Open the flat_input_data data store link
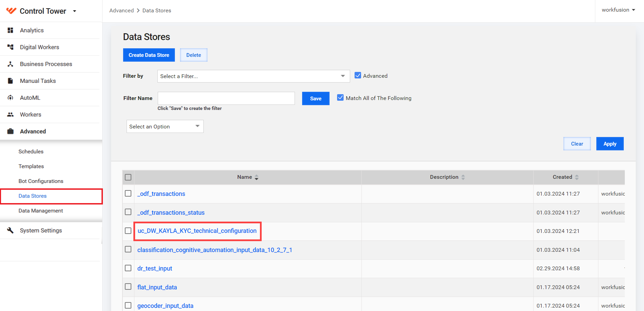The image size is (644, 311). point(157,287)
